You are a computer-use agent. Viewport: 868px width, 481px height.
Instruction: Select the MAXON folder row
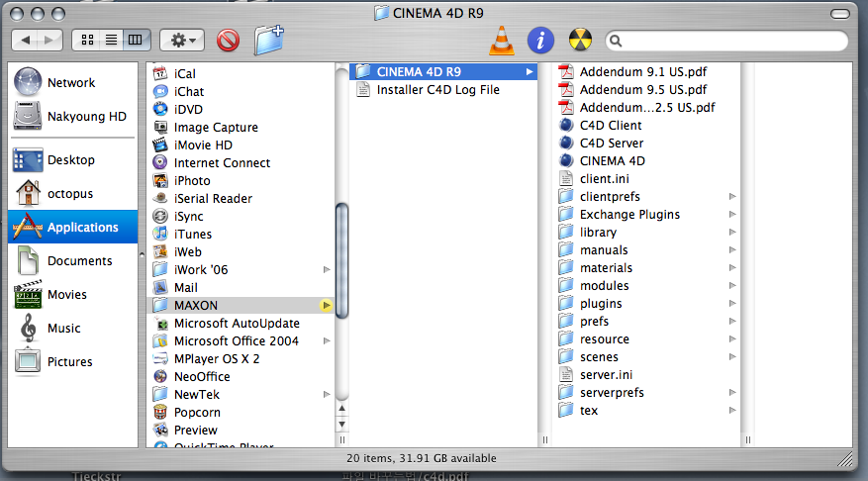(241, 306)
